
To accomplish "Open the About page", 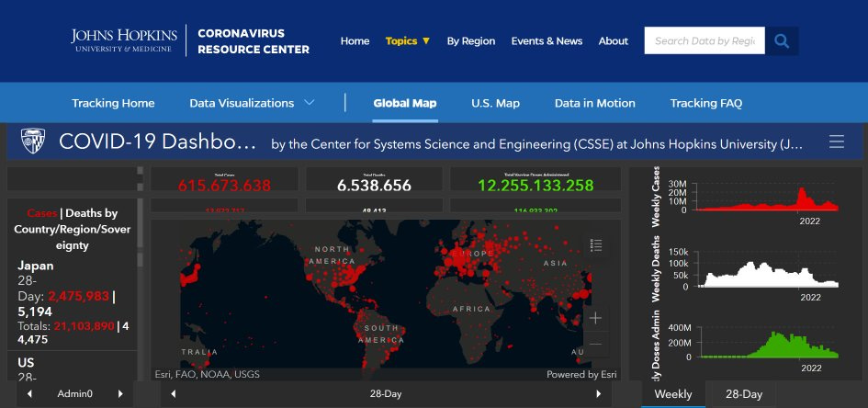I will click(x=614, y=41).
